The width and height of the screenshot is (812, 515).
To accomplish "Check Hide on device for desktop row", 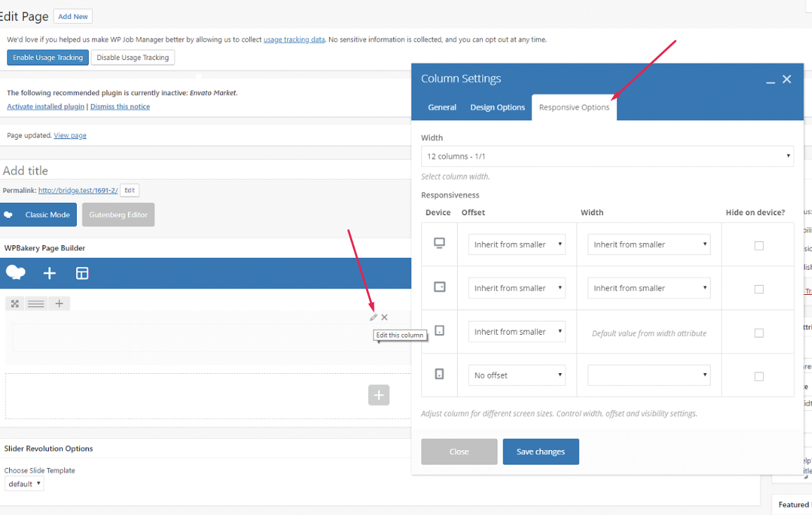I will 759,245.
